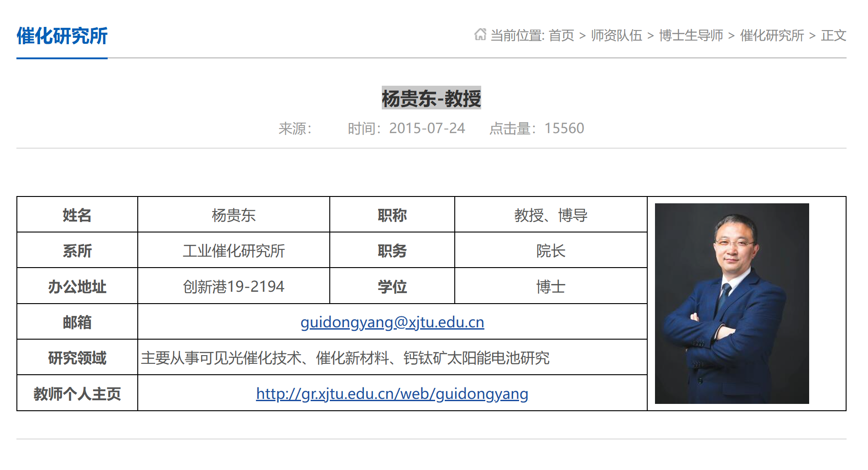Click the office cell 创新港19-2194
Screen dimensions: 868x470
point(234,286)
